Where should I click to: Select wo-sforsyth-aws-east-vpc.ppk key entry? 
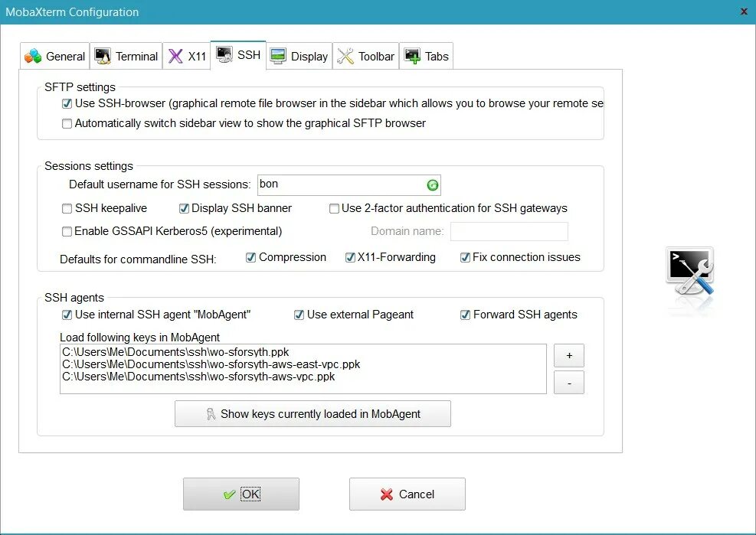211,364
